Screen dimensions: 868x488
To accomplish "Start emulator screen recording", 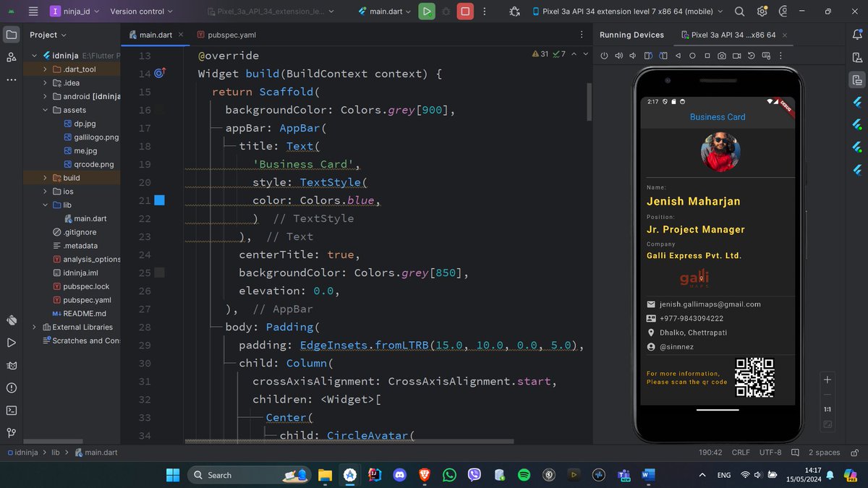I will click(737, 56).
